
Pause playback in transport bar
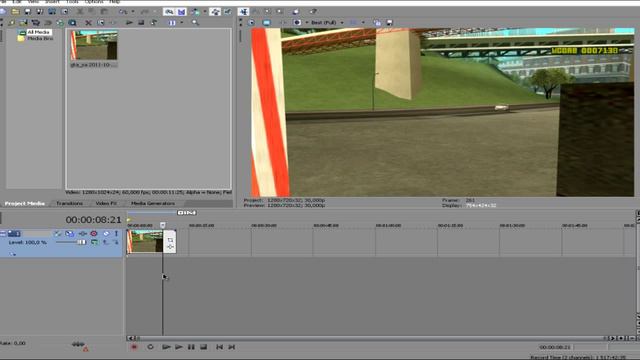[x=191, y=347]
